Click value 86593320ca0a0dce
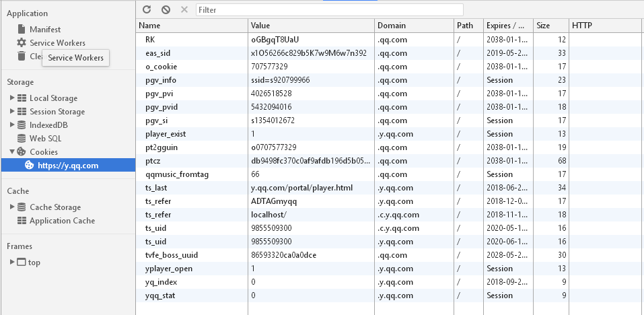This screenshot has height=315, width=644. pos(284,255)
